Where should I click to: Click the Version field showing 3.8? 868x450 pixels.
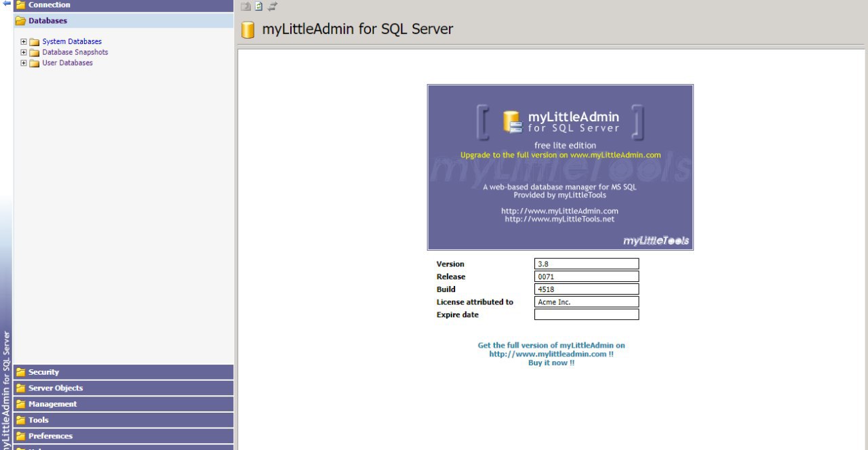pos(587,264)
